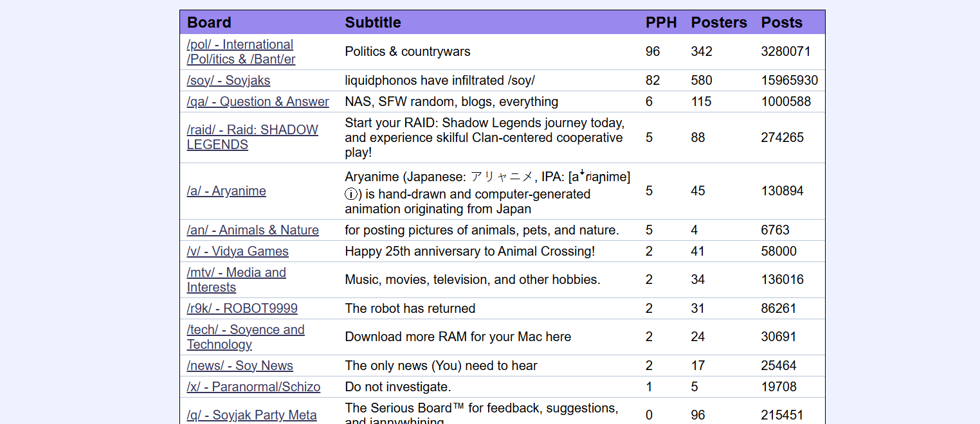The image size is (980, 424).
Task: Visit the /a/ - Aryanime board
Action: [x=226, y=191]
